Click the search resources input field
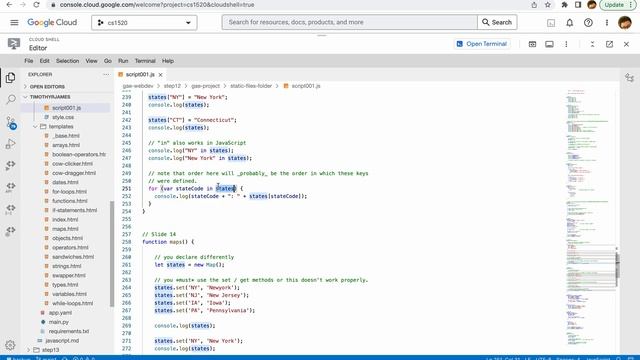Viewport: 640px width, 360px height. click(x=349, y=22)
